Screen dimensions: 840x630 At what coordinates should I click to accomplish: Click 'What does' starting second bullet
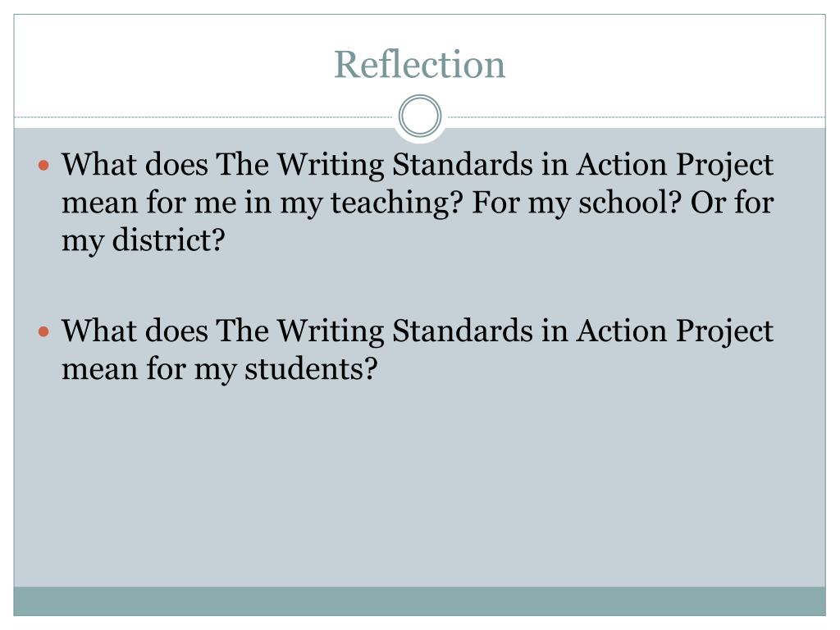135,331
